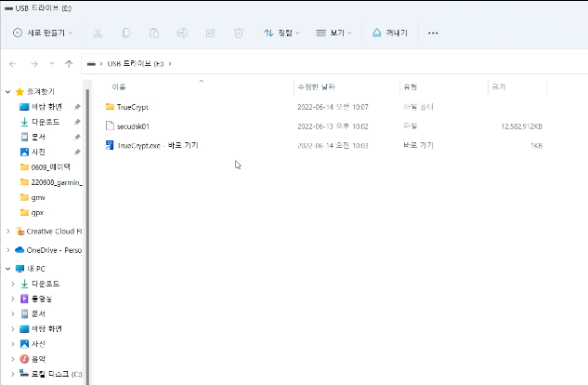
Task: Collapse the 내 PC node
Action: (x=7, y=269)
